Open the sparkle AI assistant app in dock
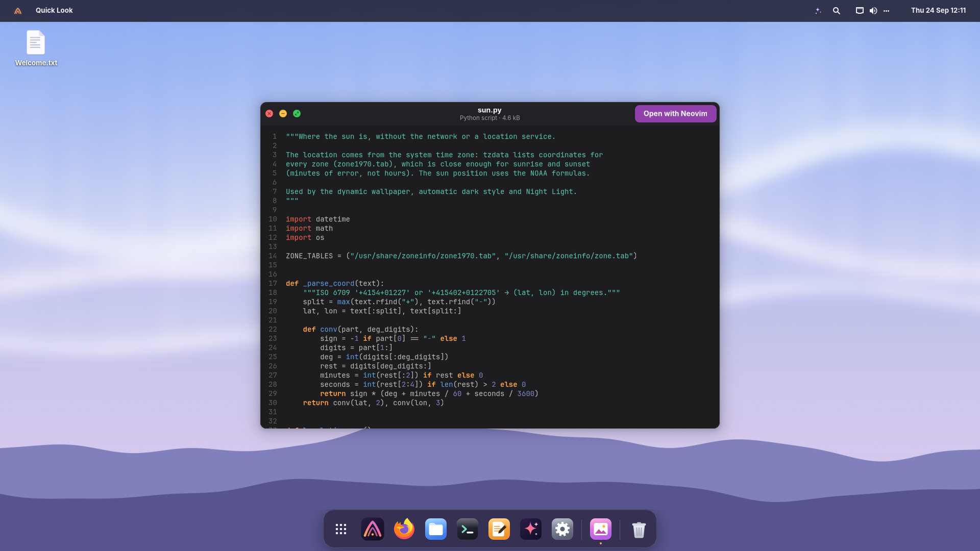This screenshot has width=980, height=551. (531, 529)
